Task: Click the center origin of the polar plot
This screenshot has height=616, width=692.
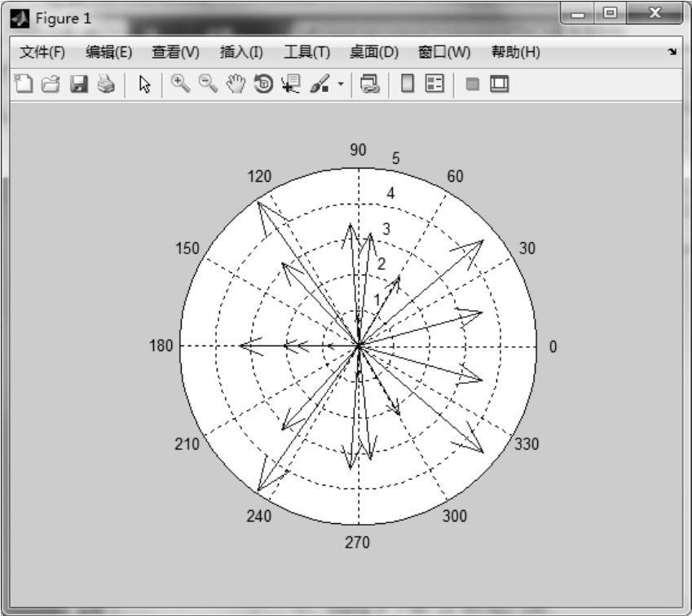Action: click(359, 346)
